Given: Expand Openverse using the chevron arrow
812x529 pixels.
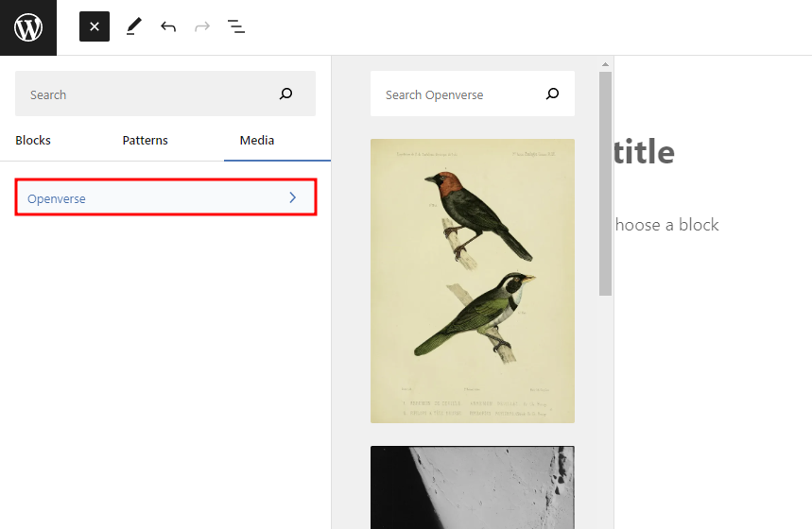Looking at the screenshot, I should tap(292, 197).
